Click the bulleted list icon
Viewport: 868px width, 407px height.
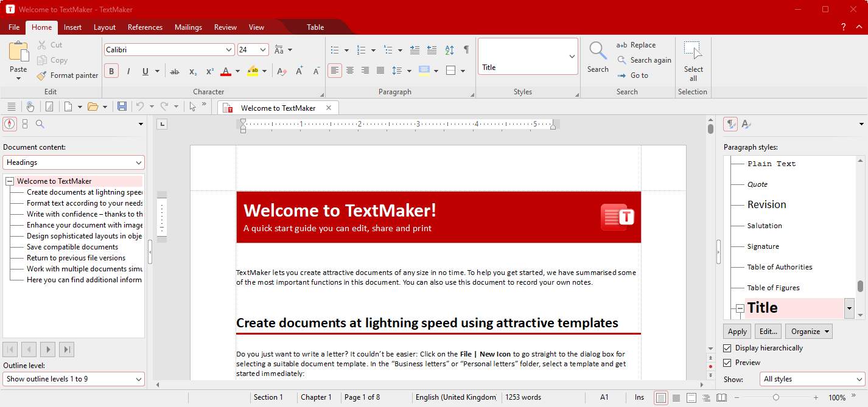tap(334, 50)
